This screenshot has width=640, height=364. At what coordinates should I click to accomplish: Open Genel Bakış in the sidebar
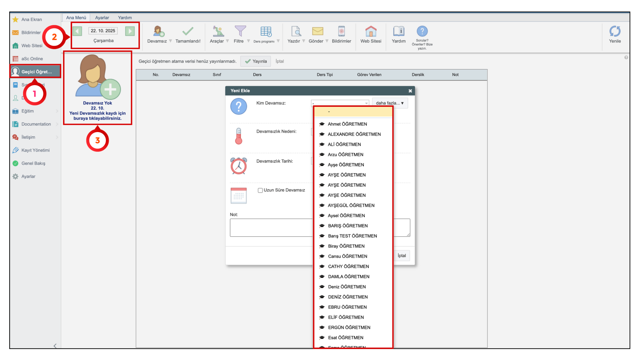33,163
